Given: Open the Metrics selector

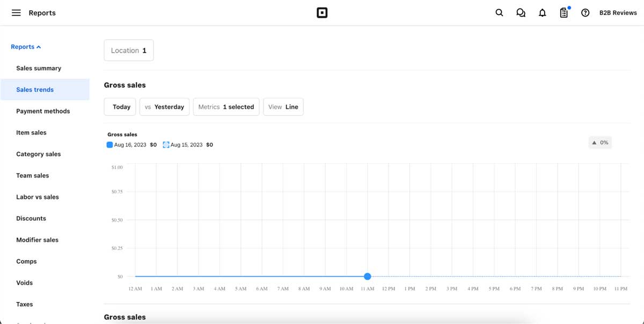Looking at the screenshot, I should [x=226, y=107].
